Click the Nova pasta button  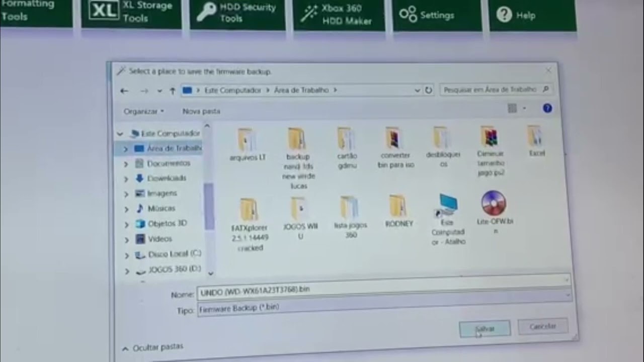201,111
